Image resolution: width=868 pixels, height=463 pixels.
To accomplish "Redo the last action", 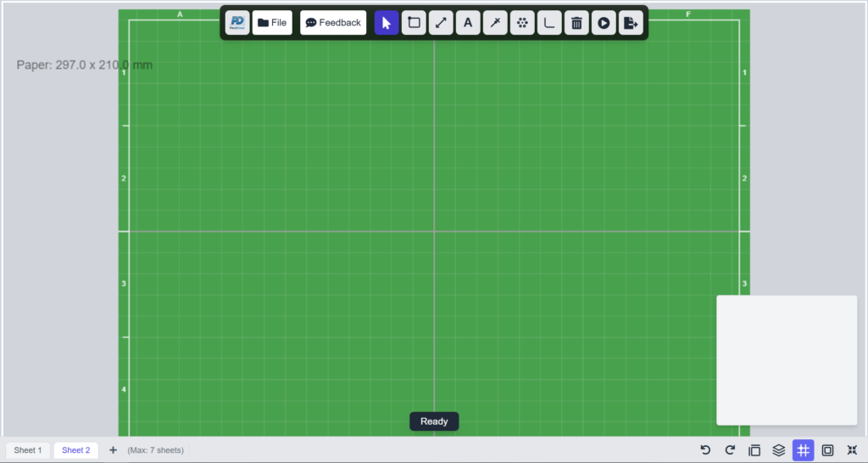I will point(730,450).
